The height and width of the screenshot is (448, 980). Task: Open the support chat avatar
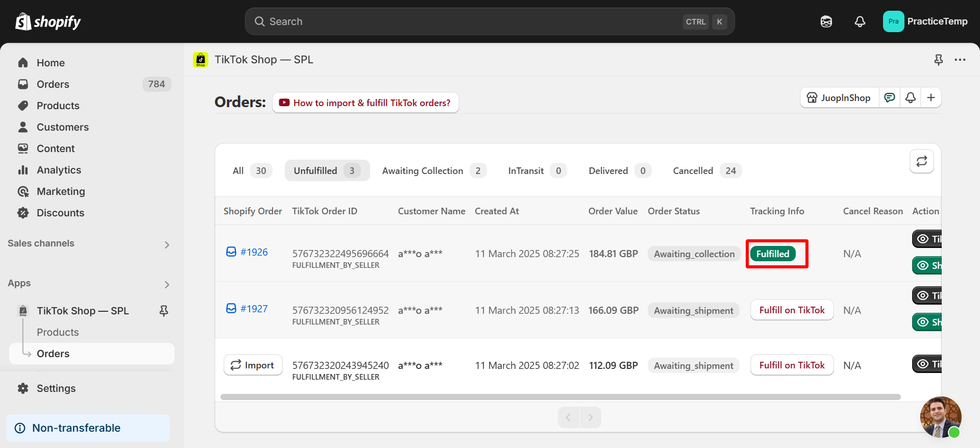click(x=941, y=417)
